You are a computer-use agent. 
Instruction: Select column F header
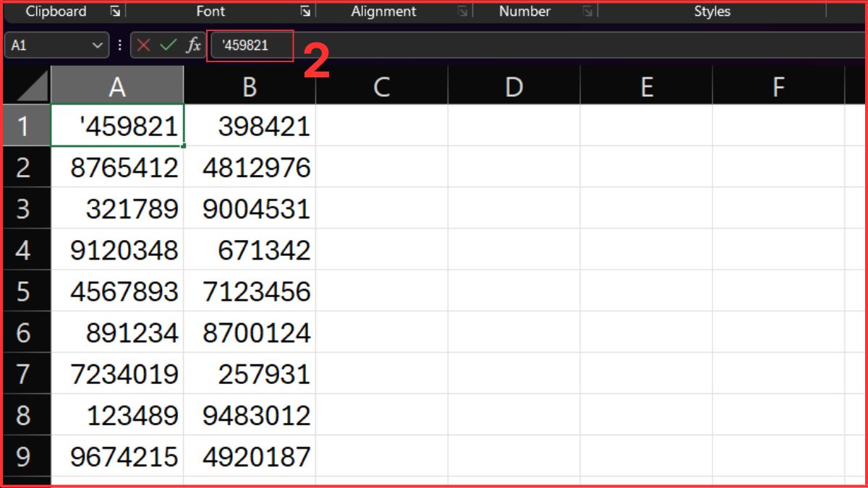(778, 87)
